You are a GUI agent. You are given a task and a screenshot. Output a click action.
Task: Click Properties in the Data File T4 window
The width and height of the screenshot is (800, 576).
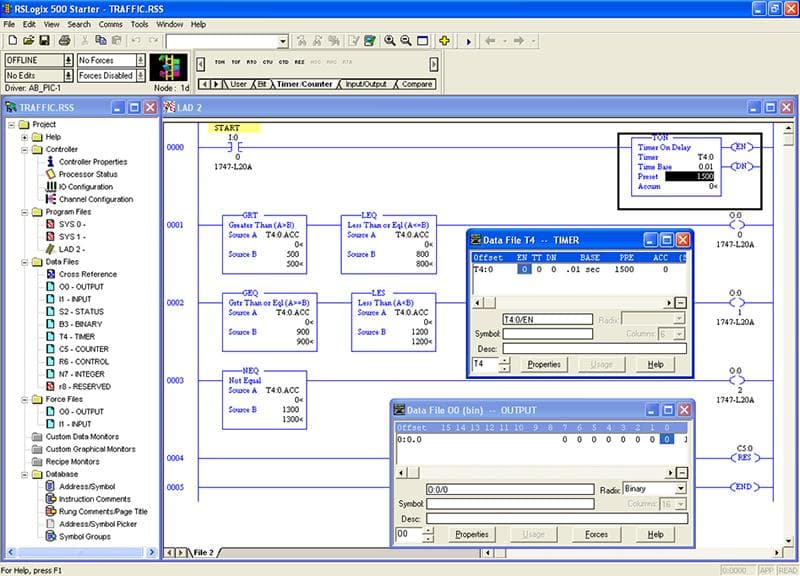tap(544, 365)
